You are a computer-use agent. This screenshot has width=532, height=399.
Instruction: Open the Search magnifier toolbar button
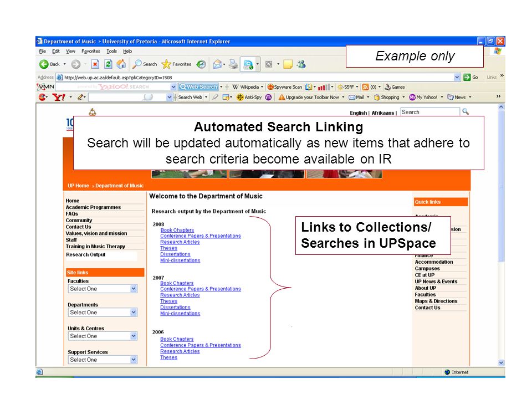[x=145, y=64]
